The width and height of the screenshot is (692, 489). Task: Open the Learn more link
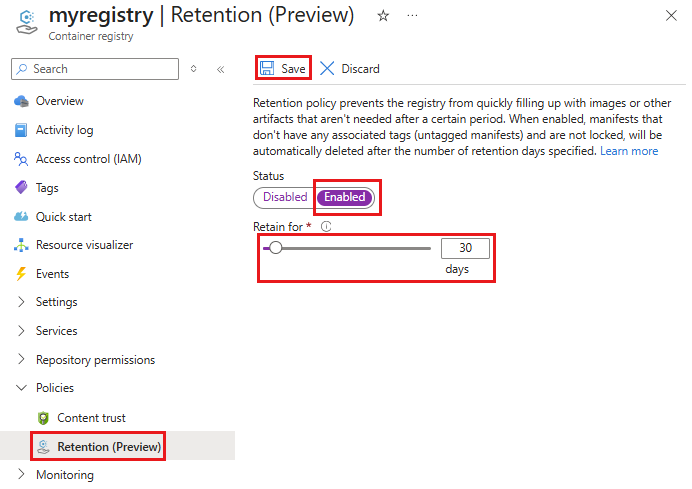(x=629, y=151)
